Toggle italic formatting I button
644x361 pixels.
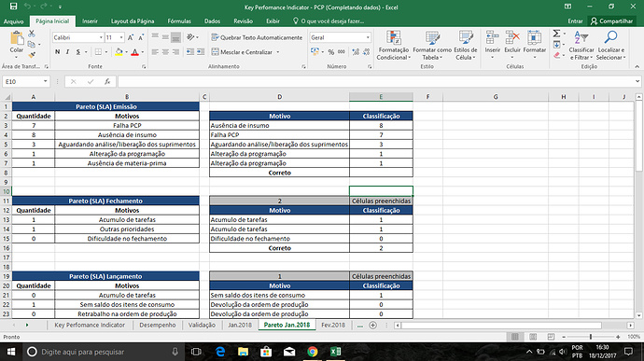(x=67, y=51)
